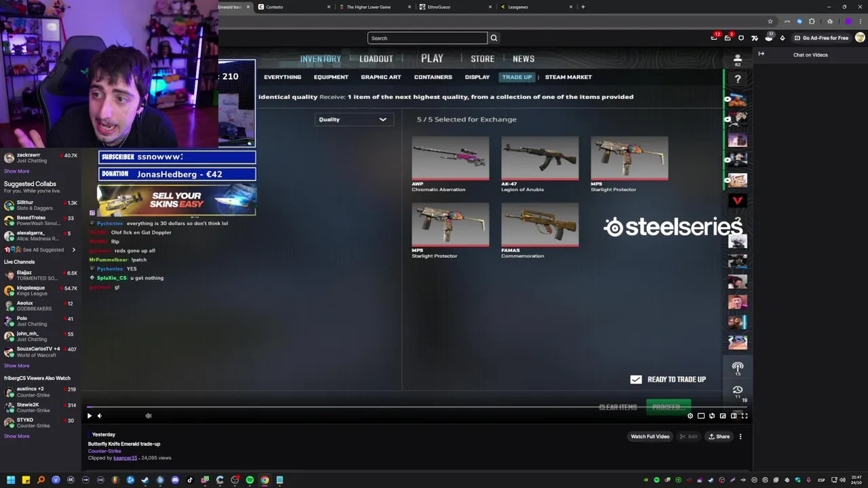Click Go Ad-Free for Free

coord(821,38)
